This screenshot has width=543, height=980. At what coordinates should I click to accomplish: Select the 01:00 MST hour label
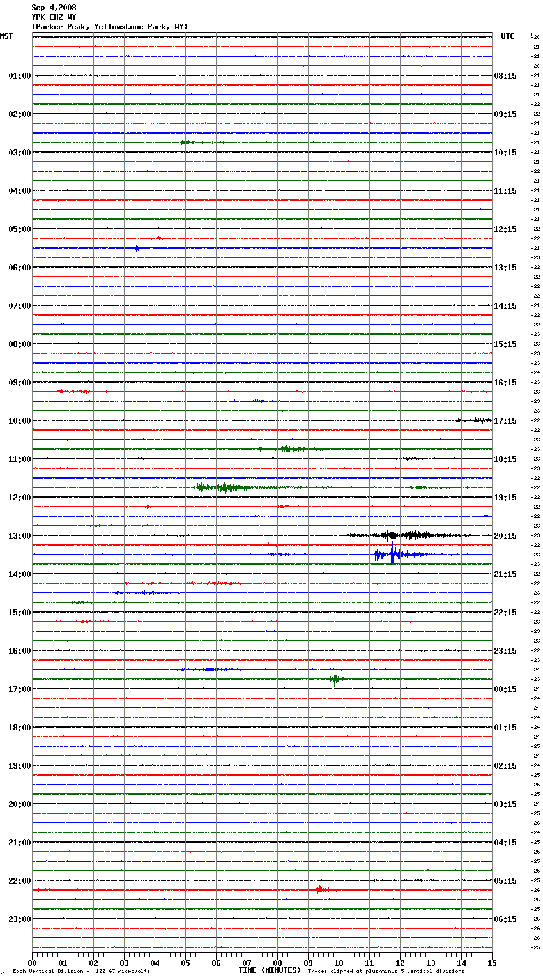(19, 76)
